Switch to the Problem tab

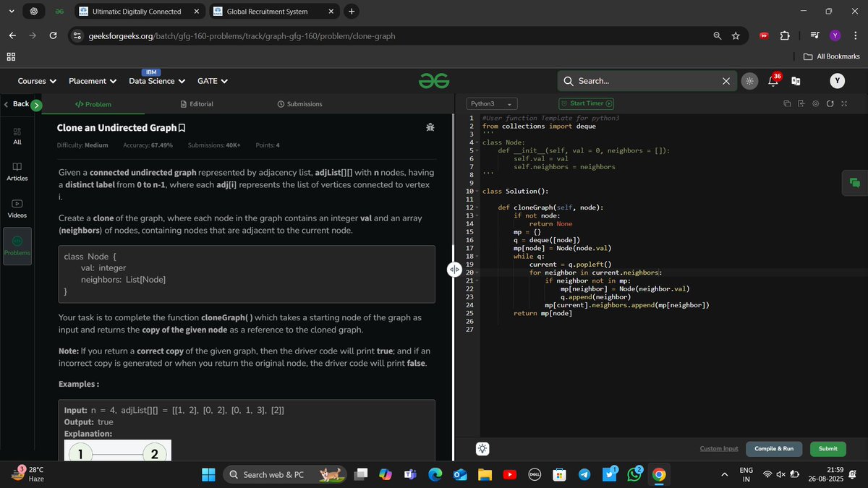tap(93, 104)
